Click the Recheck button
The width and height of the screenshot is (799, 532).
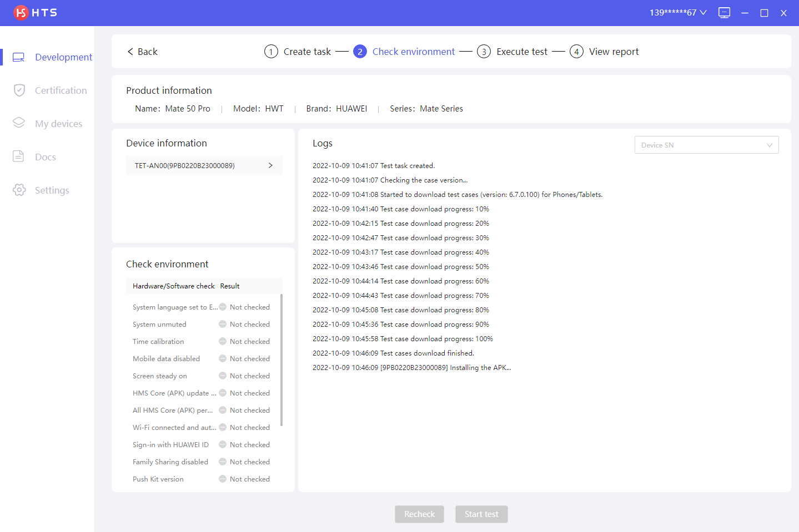coord(419,514)
